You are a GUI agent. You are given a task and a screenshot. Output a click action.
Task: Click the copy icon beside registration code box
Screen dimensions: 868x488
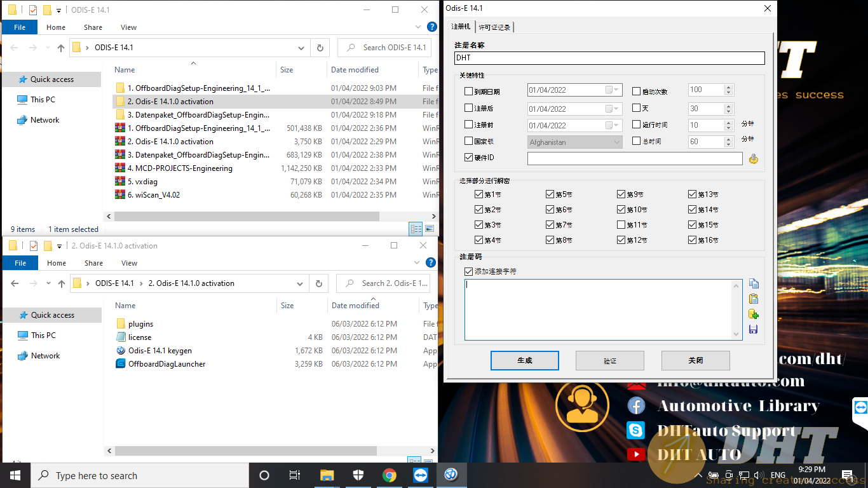[754, 283]
